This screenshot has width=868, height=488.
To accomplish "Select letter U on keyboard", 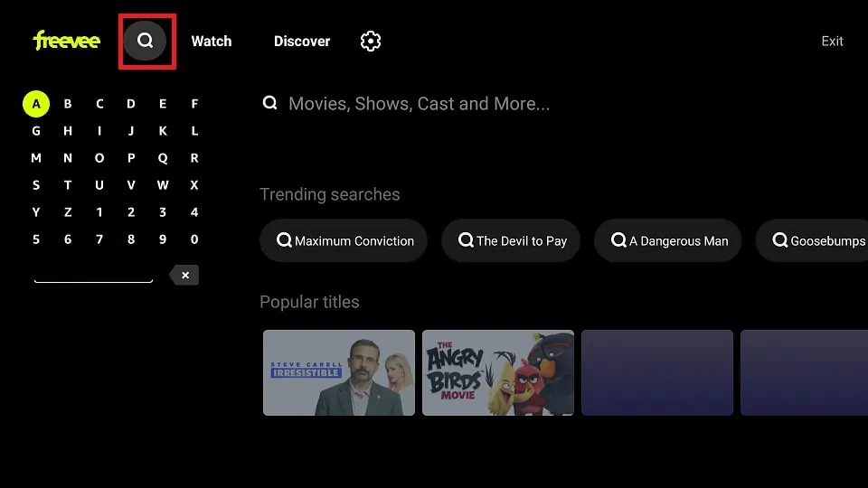I will (x=99, y=184).
